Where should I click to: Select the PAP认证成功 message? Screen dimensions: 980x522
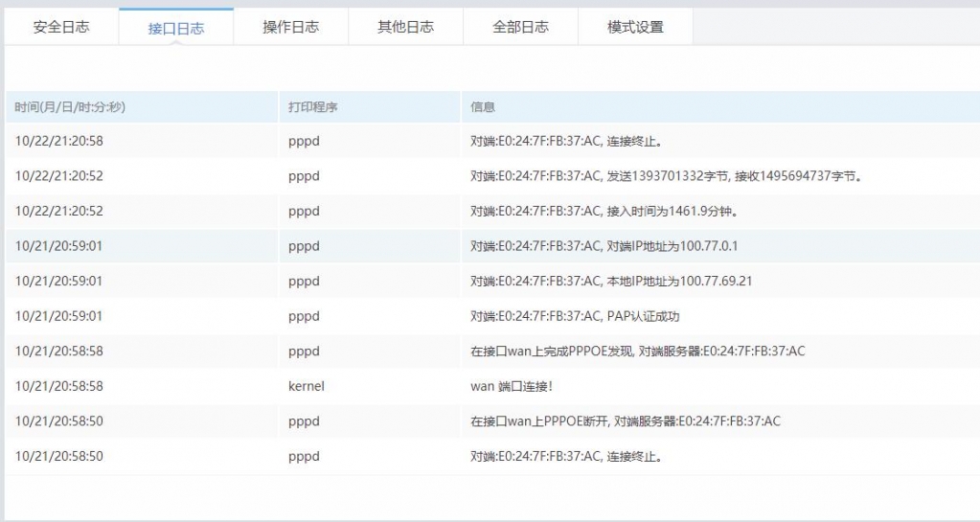pyautogui.click(x=575, y=316)
